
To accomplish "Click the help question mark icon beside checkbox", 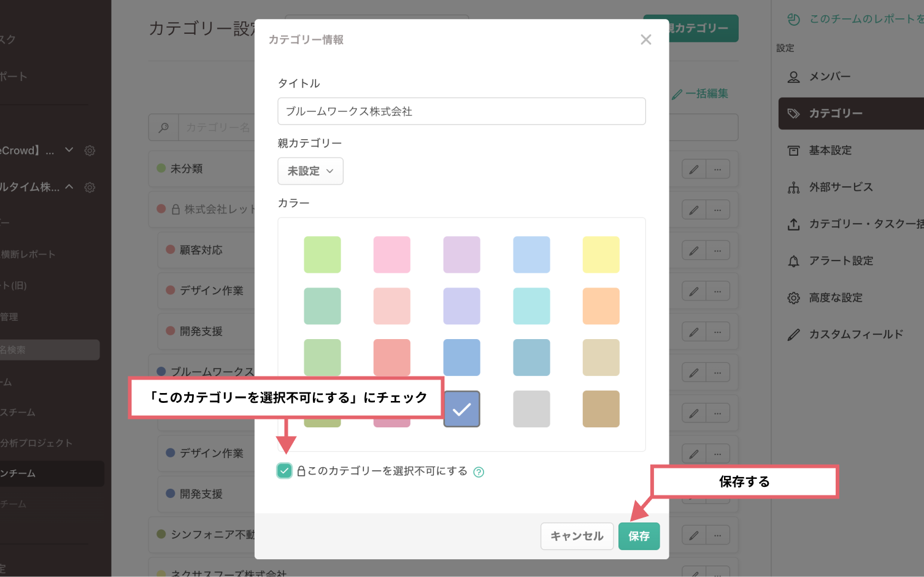I will (479, 472).
